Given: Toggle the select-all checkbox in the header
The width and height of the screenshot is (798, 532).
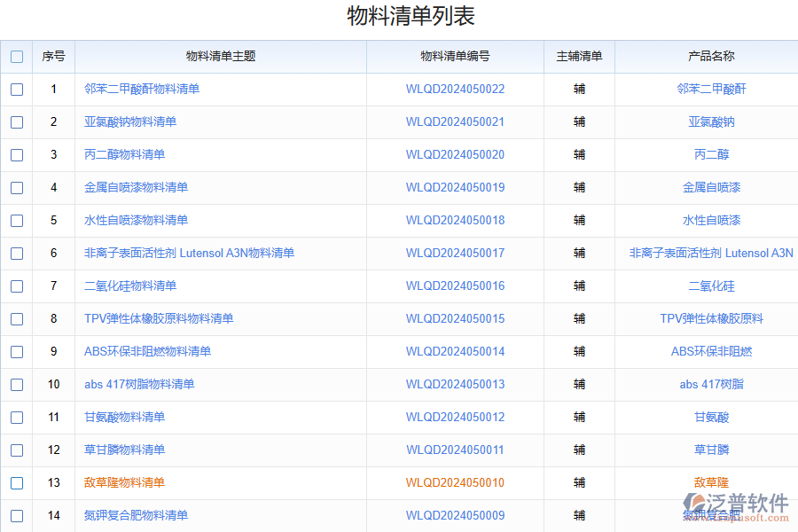Looking at the screenshot, I should point(17,57).
